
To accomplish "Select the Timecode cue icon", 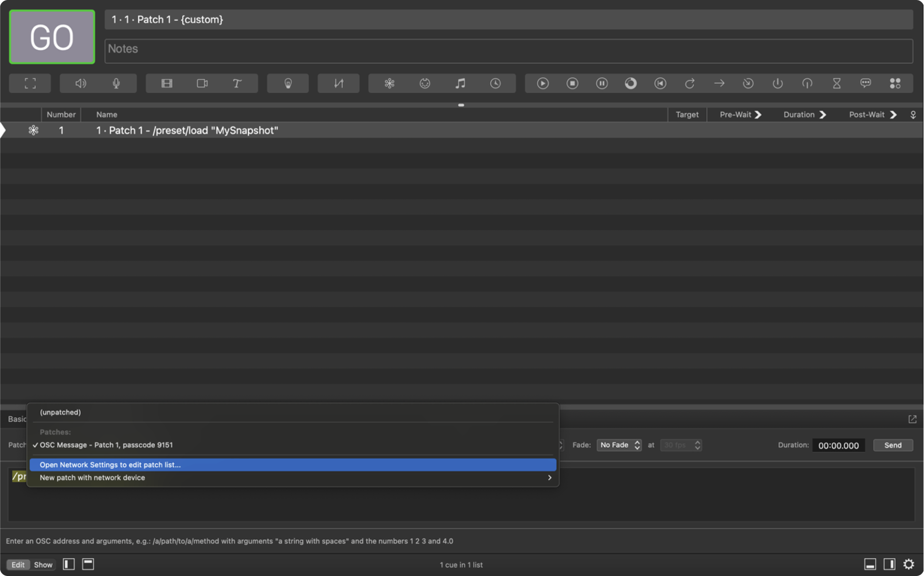I will point(495,83).
